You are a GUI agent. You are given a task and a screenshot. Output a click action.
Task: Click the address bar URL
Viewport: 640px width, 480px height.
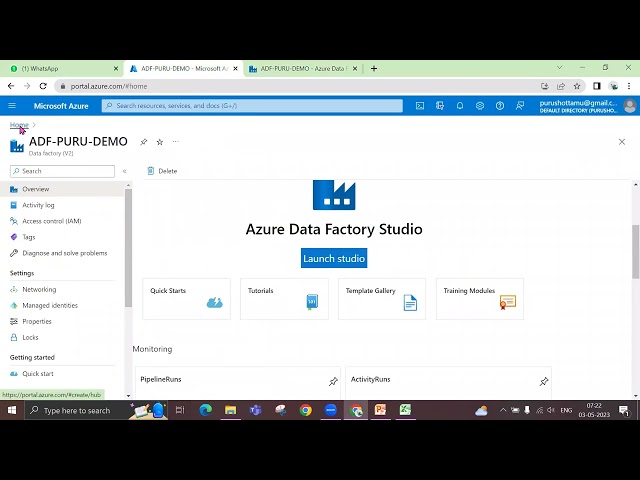(109, 86)
